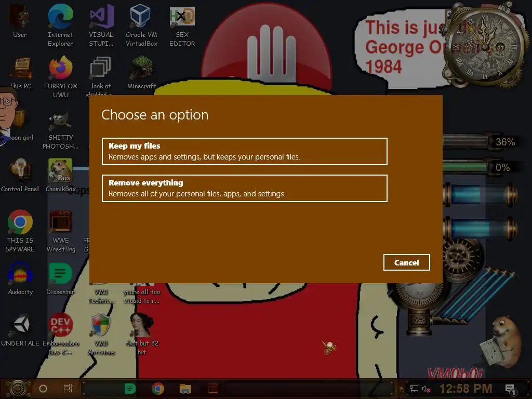Open the VMO Antivirus shield icon
This screenshot has height=399, width=532.
tap(101, 335)
